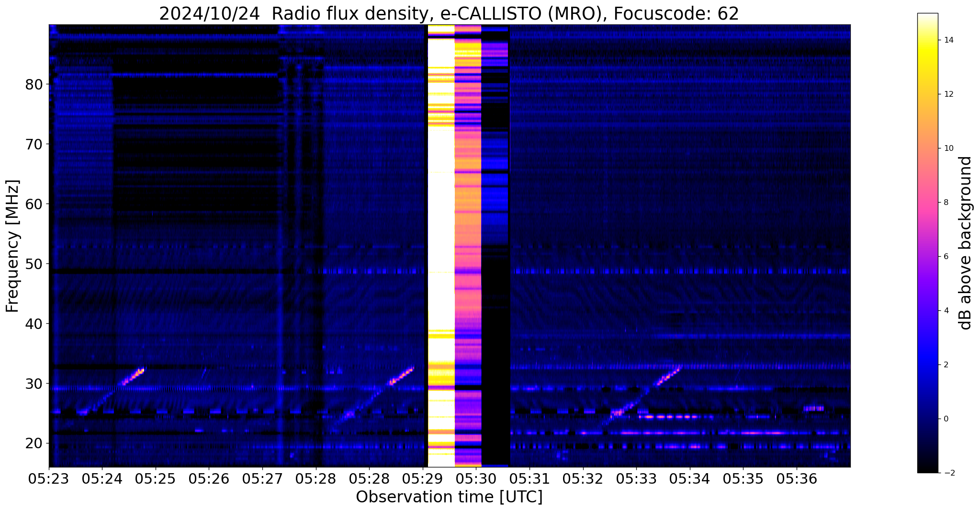Click the 60 tick on the frequency axis
980x511 pixels.
coord(34,204)
